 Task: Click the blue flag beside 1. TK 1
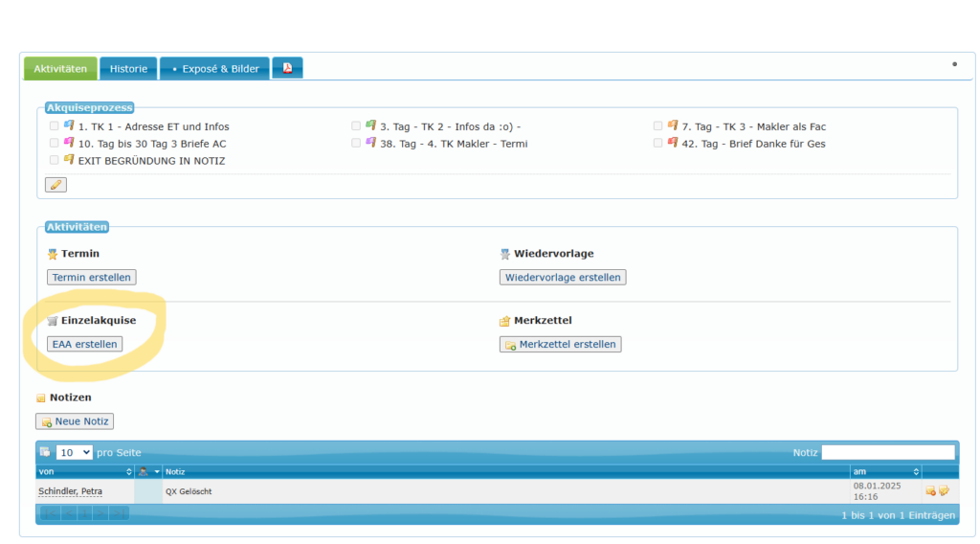[69, 125]
